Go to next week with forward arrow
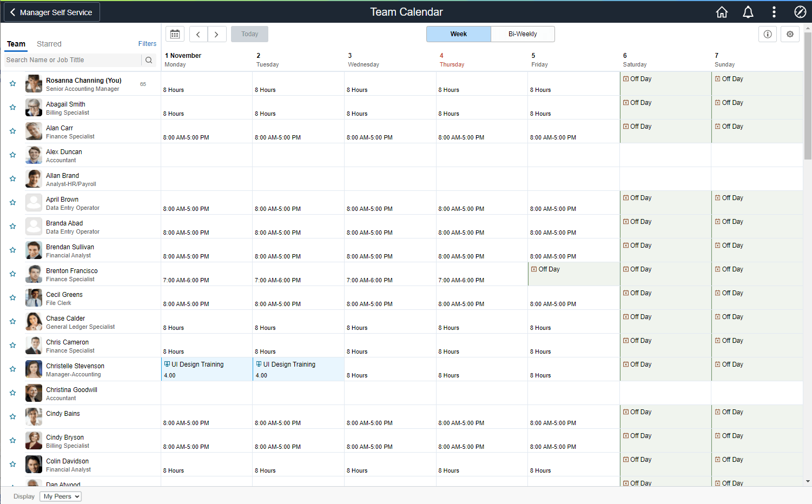 [x=217, y=34]
